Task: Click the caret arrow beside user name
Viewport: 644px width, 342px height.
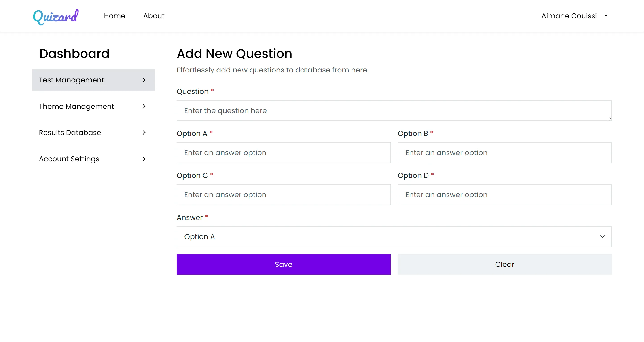Action: pos(606,16)
